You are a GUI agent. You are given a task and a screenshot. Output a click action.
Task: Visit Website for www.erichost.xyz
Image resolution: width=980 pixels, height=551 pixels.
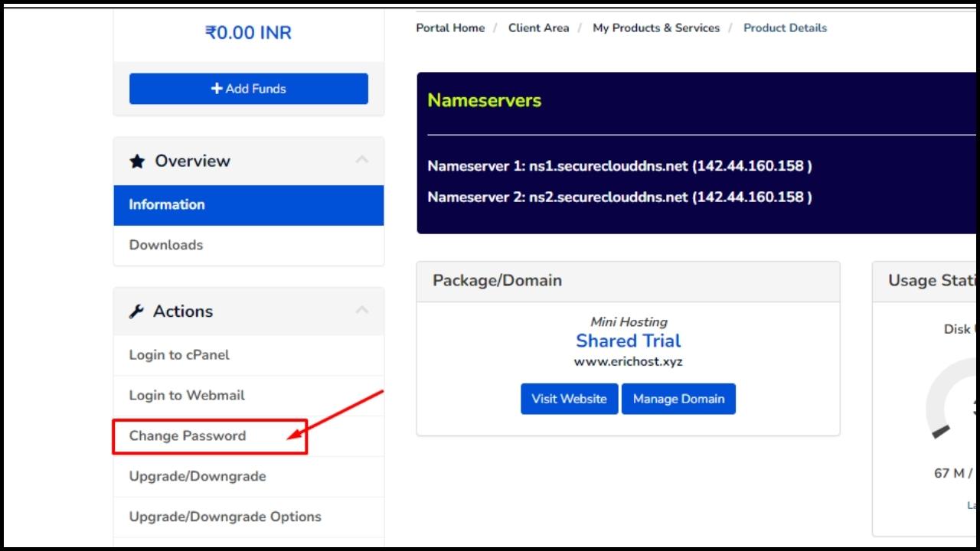point(569,399)
